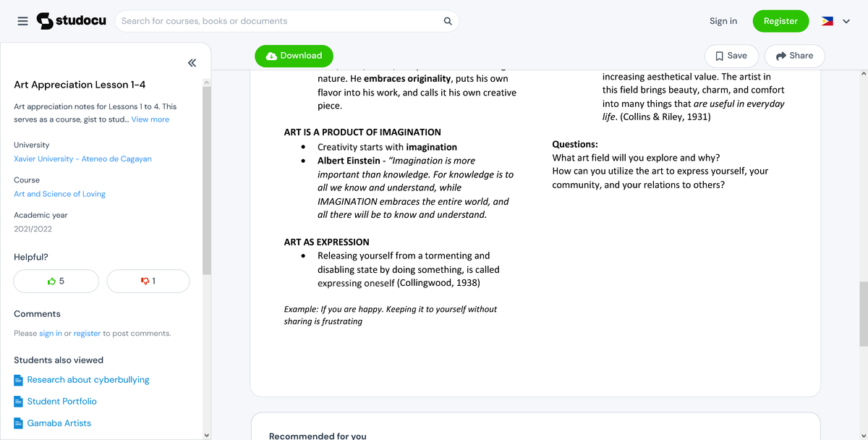The image size is (868, 440).
Task: Open the Research about cyberbullying document
Action: (x=88, y=380)
